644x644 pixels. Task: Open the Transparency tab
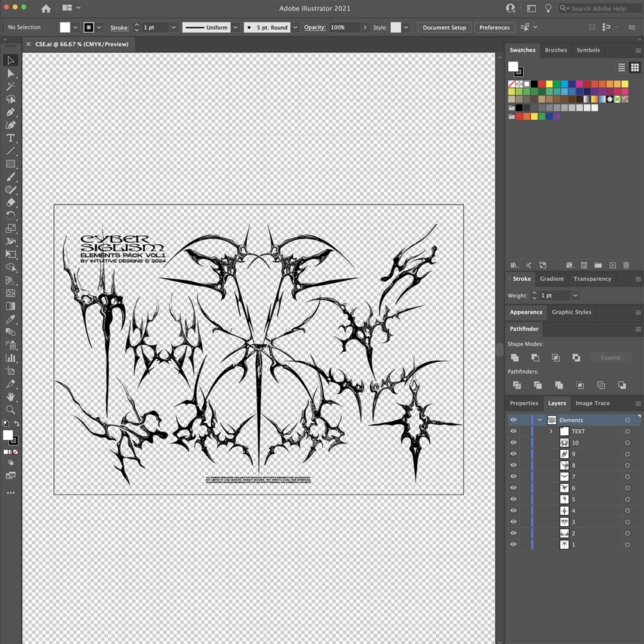click(x=592, y=279)
